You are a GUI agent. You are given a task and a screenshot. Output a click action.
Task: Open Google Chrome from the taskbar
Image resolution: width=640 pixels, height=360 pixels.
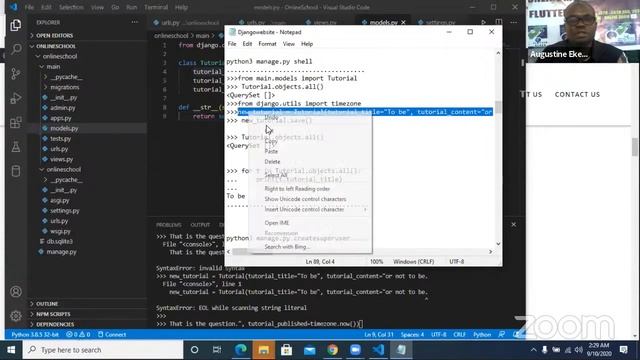(x=332, y=350)
